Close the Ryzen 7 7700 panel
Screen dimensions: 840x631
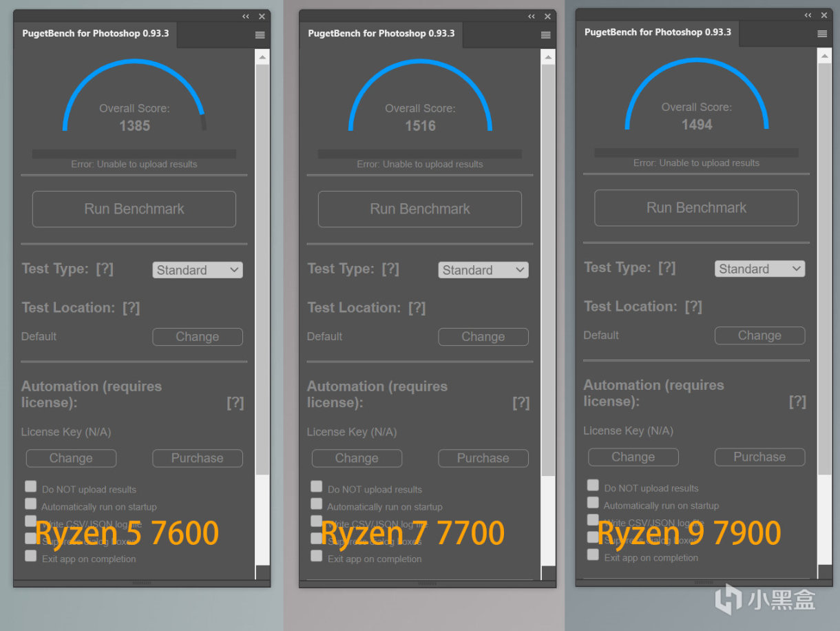[548, 17]
